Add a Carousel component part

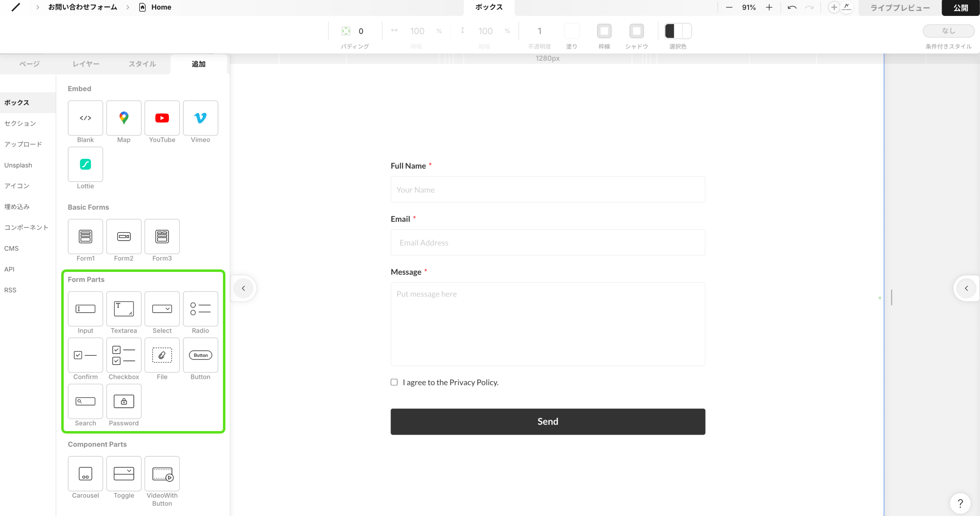(85, 474)
